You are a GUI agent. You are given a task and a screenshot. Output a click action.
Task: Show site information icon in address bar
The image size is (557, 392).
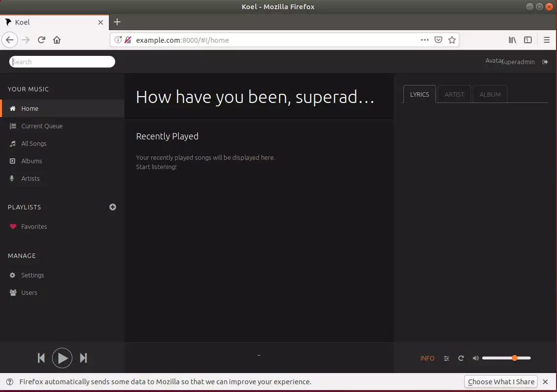[x=118, y=40]
